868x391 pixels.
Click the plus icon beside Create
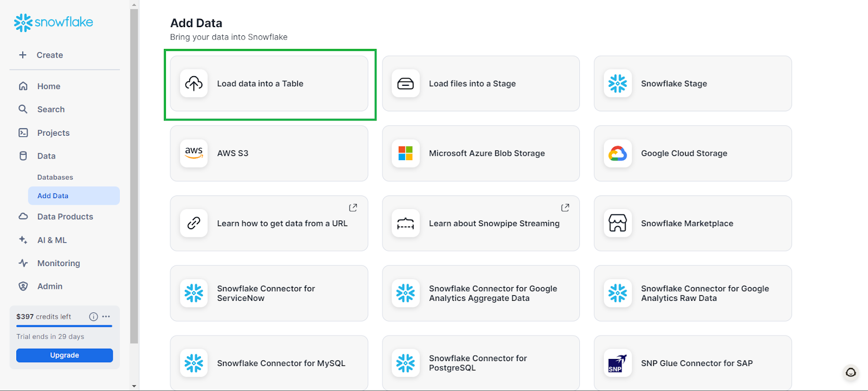click(23, 55)
